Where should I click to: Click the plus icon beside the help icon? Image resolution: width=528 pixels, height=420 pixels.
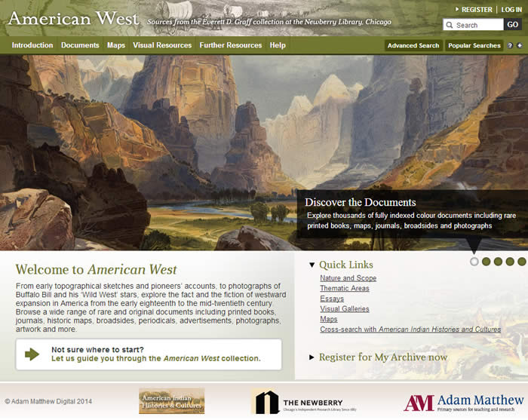tap(520, 45)
